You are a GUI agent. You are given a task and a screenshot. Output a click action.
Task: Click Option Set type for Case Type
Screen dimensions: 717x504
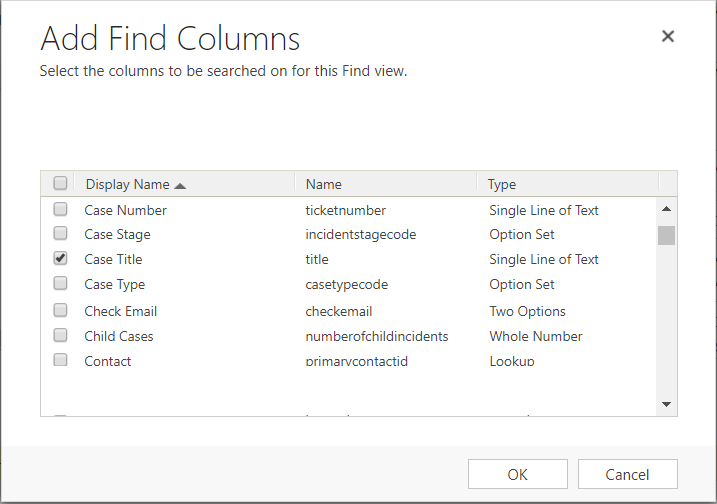pos(522,284)
